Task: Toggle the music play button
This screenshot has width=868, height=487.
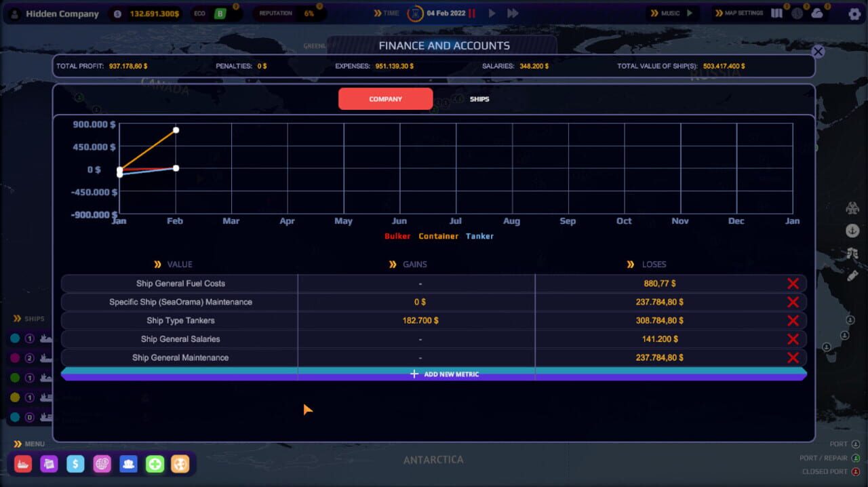Action: pos(690,14)
